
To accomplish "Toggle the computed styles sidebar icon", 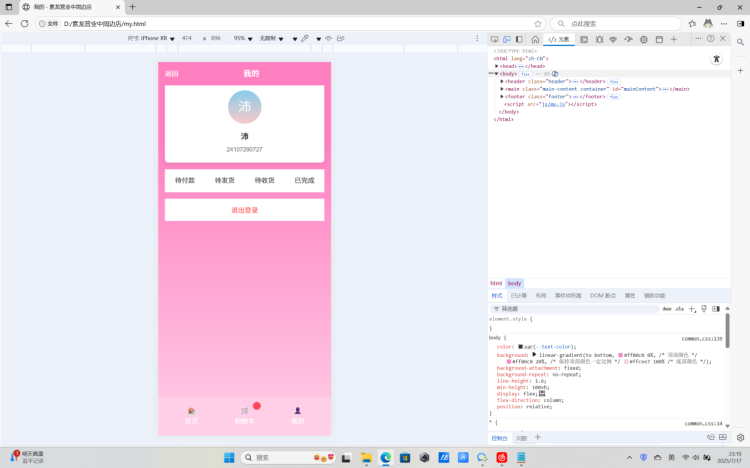I will (716, 309).
